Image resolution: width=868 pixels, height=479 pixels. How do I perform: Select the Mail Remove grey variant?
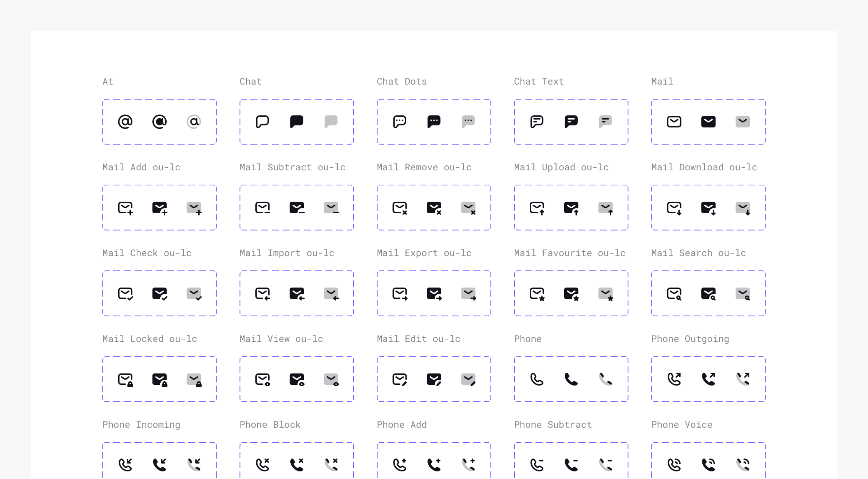(x=468, y=208)
